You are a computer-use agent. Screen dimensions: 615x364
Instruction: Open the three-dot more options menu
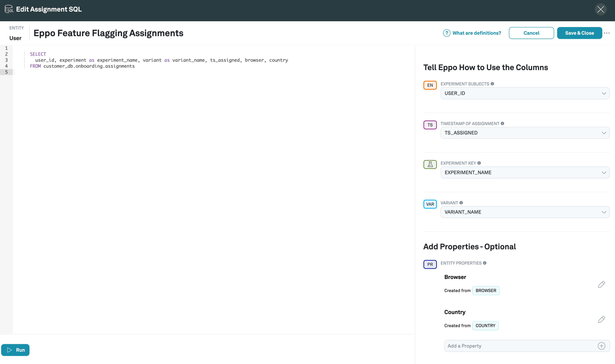(607, 33)
